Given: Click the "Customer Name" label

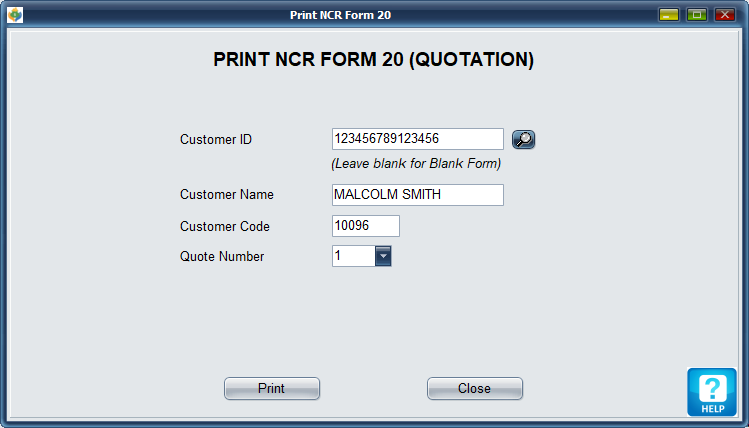Looking at the screenshot, I should (x=227, y=195).
